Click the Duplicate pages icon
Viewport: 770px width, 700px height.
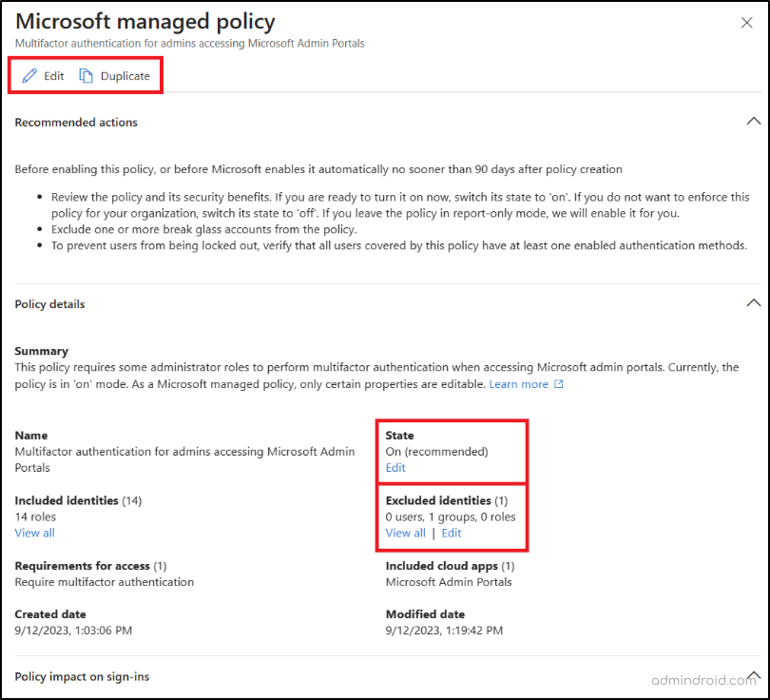[86, 76]
